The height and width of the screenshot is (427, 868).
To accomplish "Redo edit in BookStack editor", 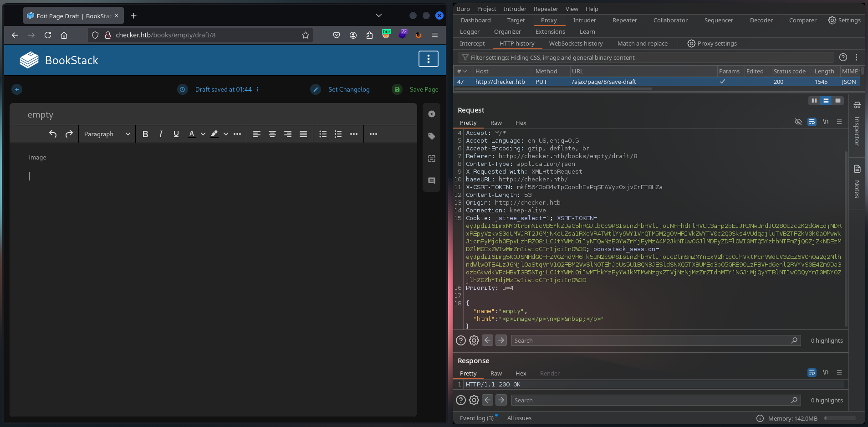I will [x=69, y=134].
